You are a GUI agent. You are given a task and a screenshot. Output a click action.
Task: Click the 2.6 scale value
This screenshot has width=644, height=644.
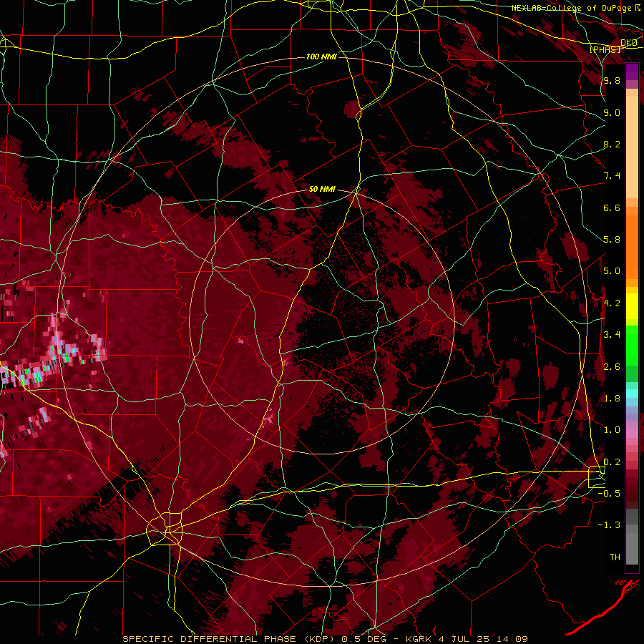click(612, 367)
